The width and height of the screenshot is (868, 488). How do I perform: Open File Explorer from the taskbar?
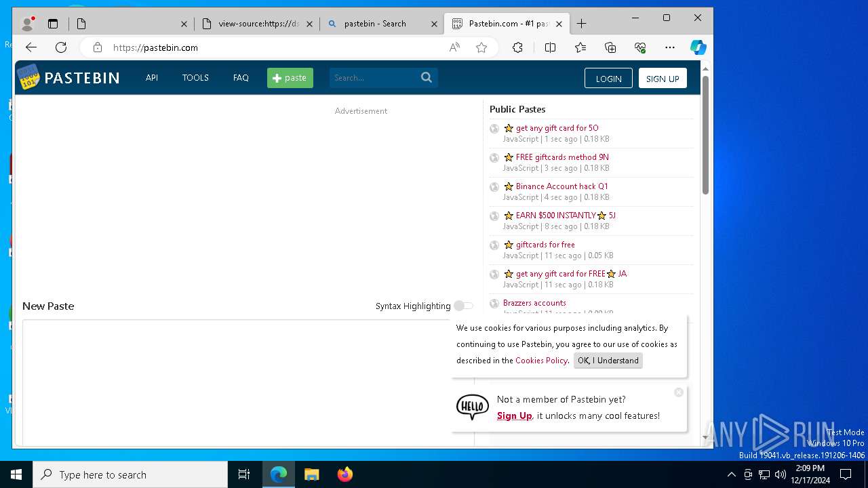(311, 474)
